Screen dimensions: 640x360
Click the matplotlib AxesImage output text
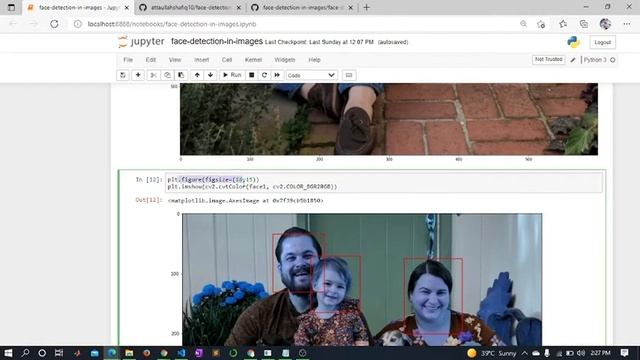246,200
